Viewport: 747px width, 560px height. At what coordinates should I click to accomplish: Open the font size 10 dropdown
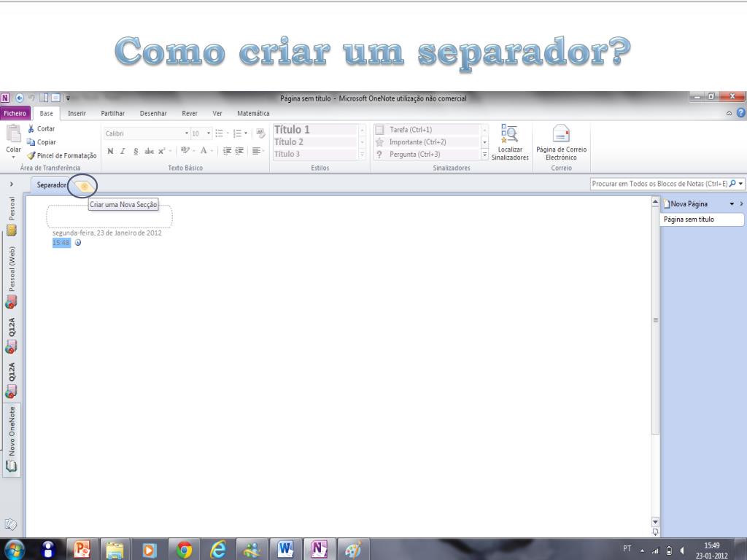tap(209, 133)
